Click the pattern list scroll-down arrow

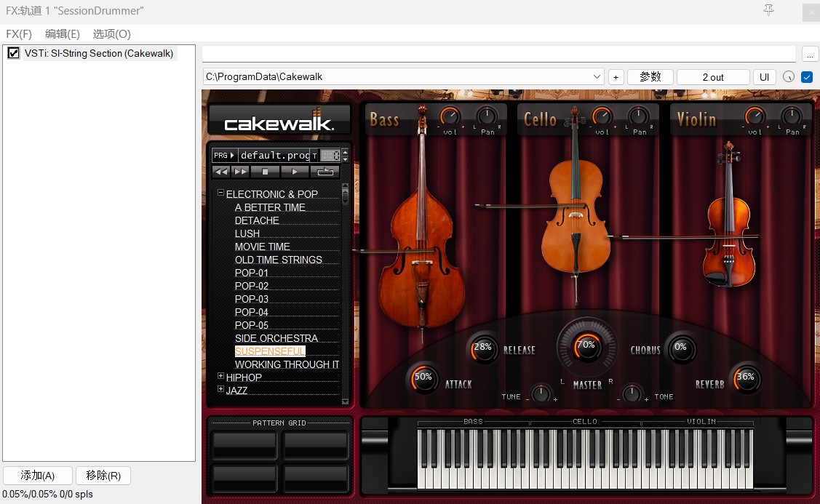pyautogui.click(x=345, y=401)
